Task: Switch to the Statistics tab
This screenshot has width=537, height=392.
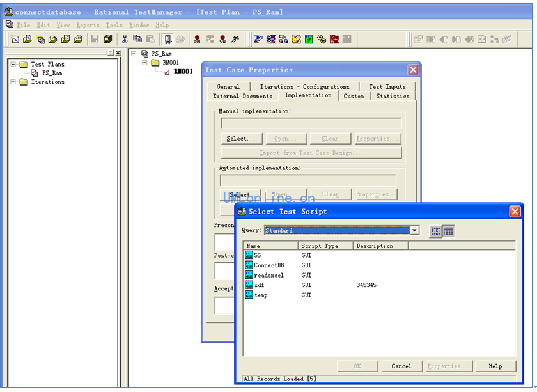Action: (393, 97)
